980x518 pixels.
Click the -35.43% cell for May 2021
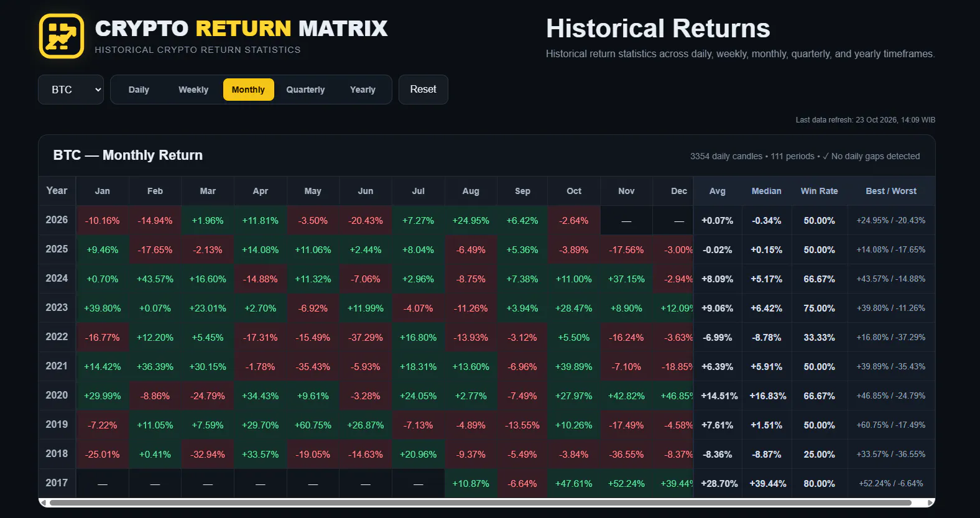coord(313,367)
